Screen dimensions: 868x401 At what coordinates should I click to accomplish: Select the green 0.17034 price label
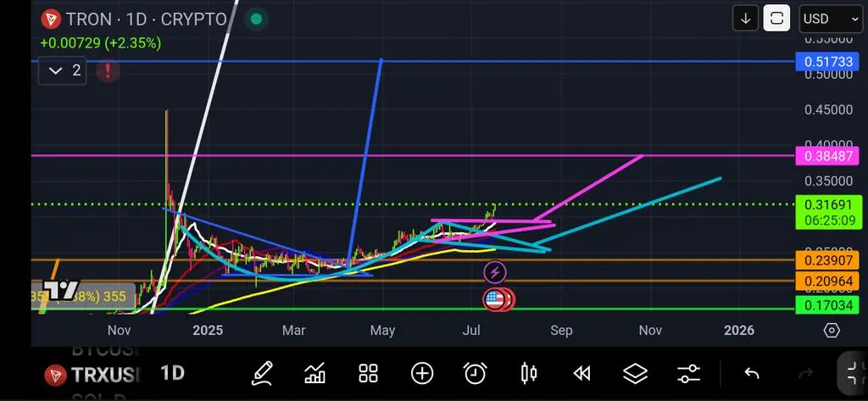(x=829, y=304)
